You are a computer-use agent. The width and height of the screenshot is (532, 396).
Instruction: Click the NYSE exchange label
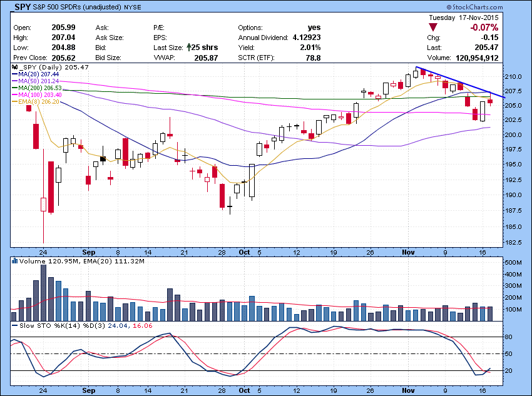(x=132, y=7)
